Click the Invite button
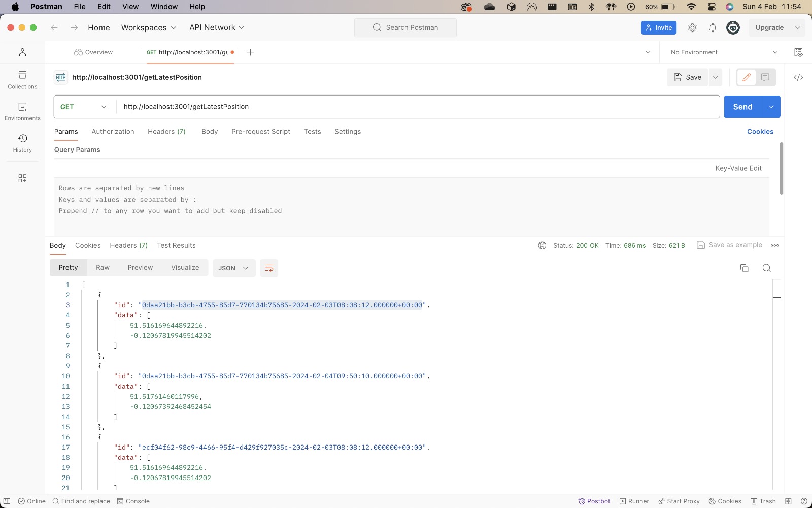This screenshot has height=508, width=812. point(659,28)
